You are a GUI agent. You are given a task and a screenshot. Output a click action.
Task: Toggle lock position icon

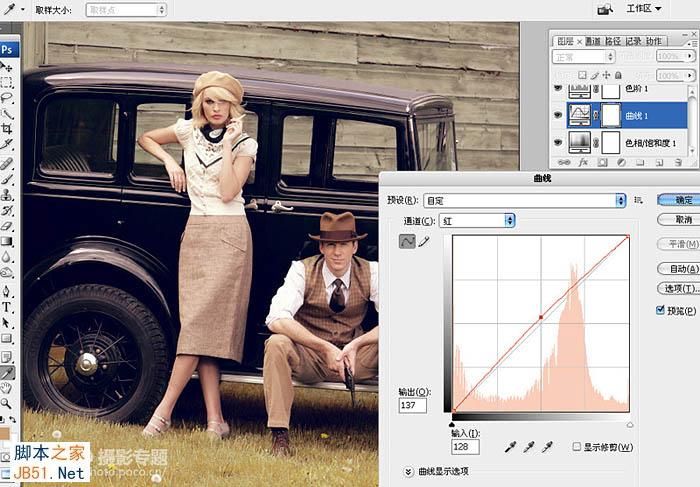click(x=606, y=75)
